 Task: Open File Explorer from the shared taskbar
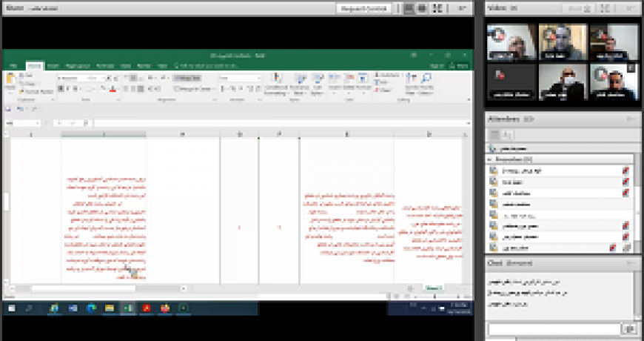pos(110,308)
